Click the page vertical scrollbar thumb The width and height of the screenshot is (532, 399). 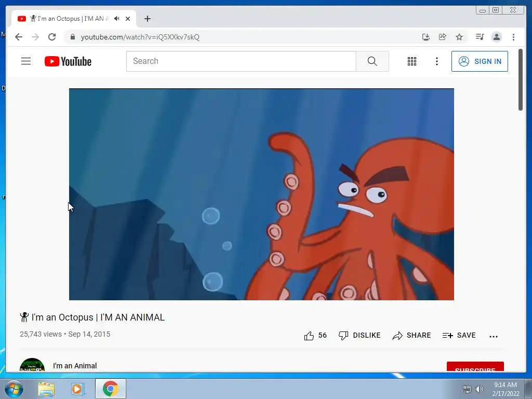point(521,79)
